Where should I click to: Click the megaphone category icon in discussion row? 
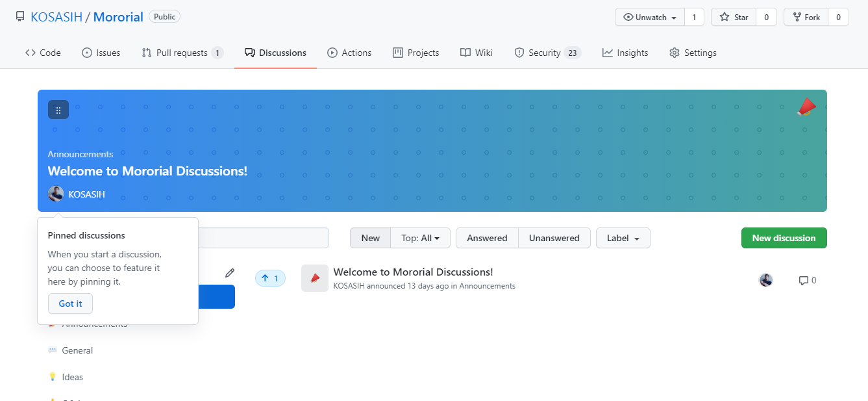tap(315, 278)
